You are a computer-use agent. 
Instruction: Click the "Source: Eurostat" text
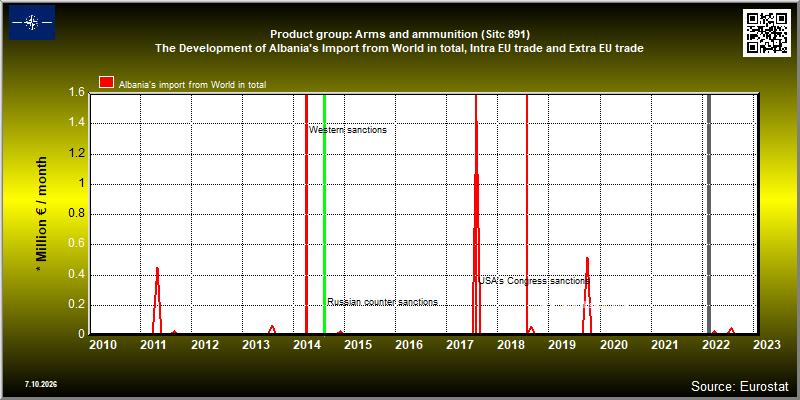pos(740,385)
